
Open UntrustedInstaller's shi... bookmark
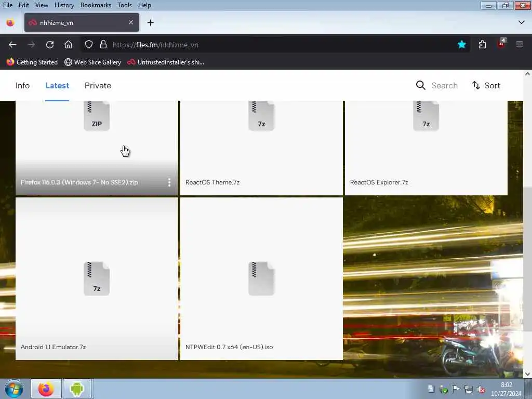click(x=166, y=62)
